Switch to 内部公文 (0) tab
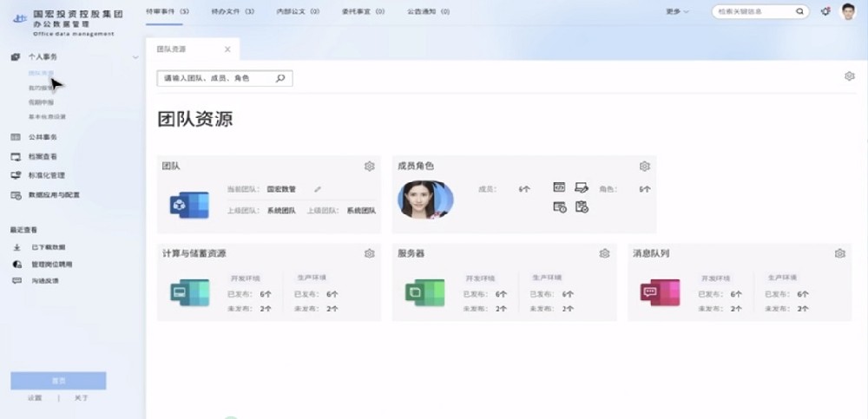This screenshot has height=419, width=868. point(298,11)
